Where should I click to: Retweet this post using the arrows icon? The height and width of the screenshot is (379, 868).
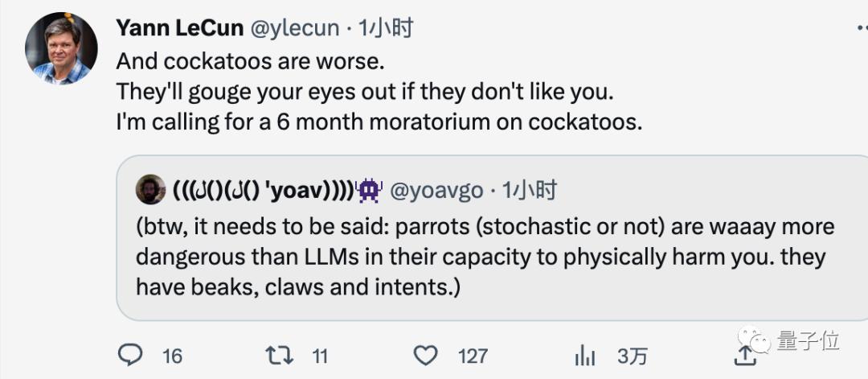[280, 356]
